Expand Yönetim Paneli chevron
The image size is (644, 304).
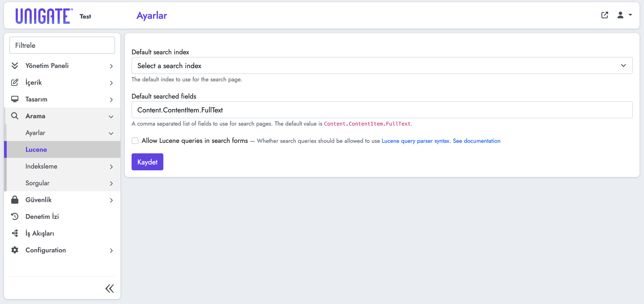click(x=111, y=66)
